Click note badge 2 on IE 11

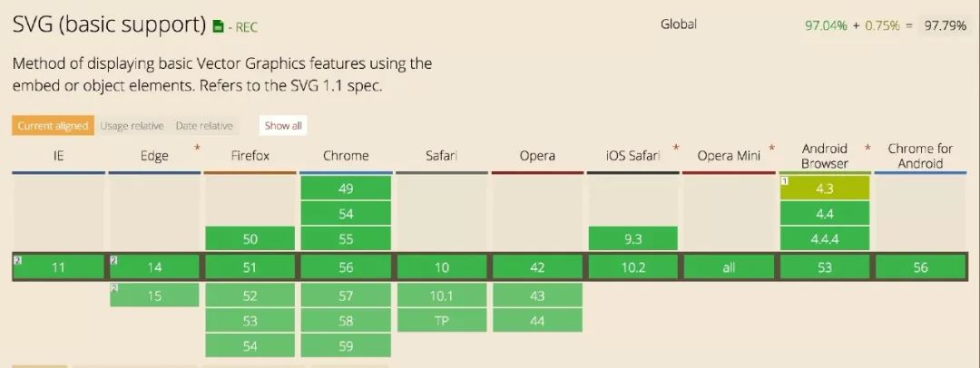(16, 260)
